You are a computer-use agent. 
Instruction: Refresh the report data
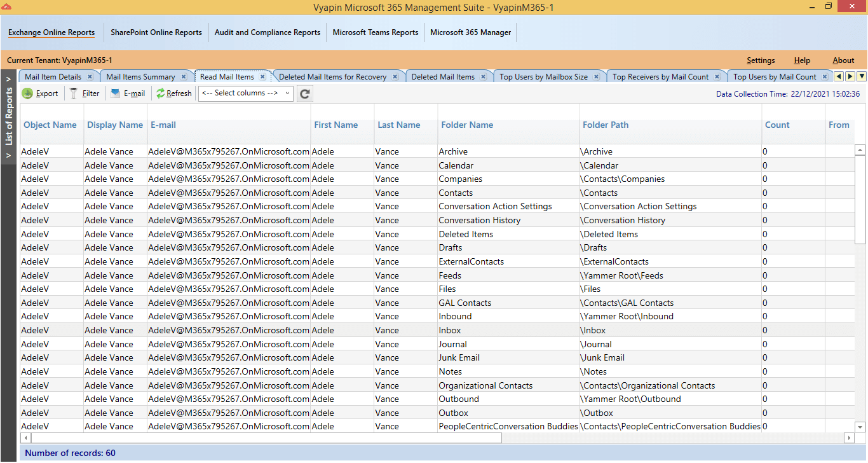tap(173, 93)
